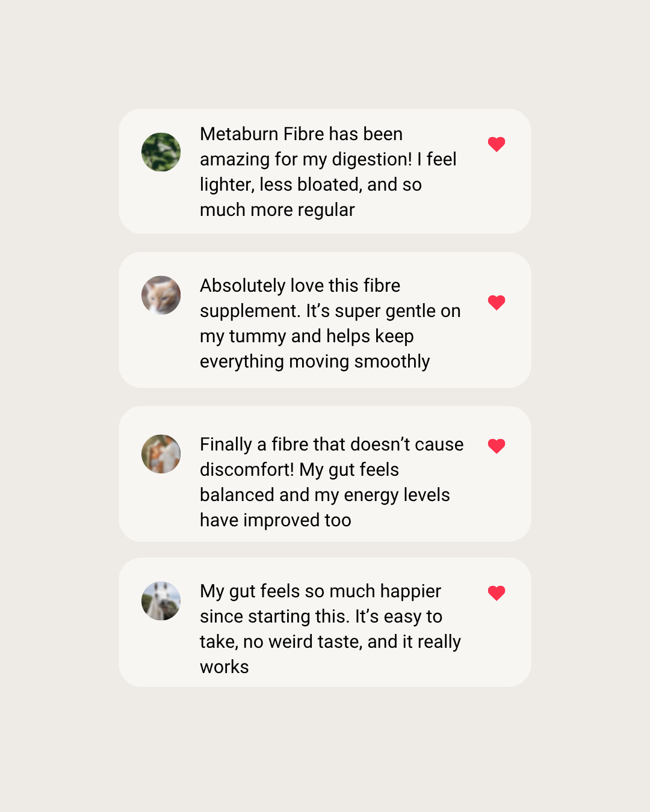Select the white horse profile avatar

[161, 601]
